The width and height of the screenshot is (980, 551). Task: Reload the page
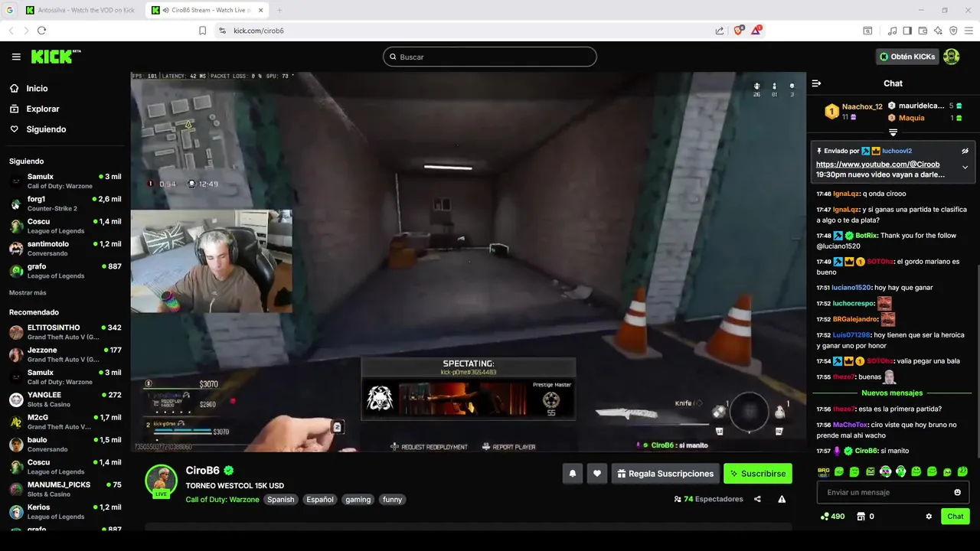41,31
